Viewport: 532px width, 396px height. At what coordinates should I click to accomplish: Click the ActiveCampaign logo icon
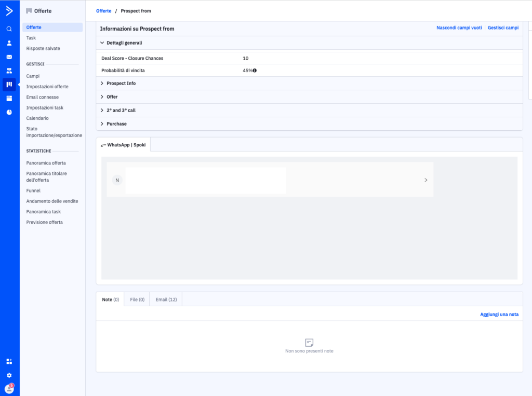tap(9, 11)
